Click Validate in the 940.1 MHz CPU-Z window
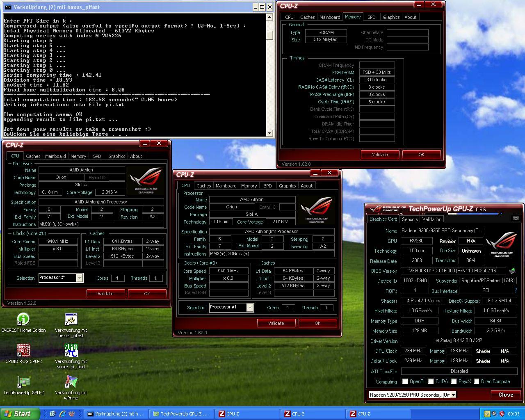525x420 pixels. [x=105, y=294]
